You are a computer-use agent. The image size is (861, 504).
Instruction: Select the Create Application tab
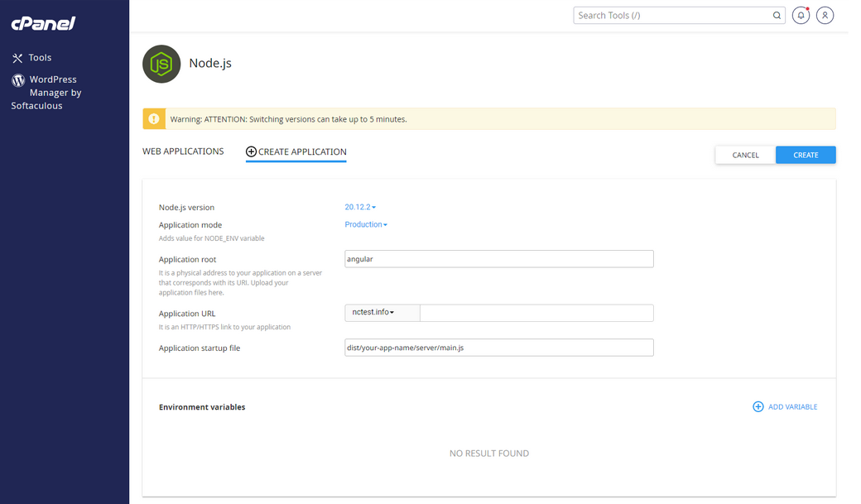(x=296, y=152)
